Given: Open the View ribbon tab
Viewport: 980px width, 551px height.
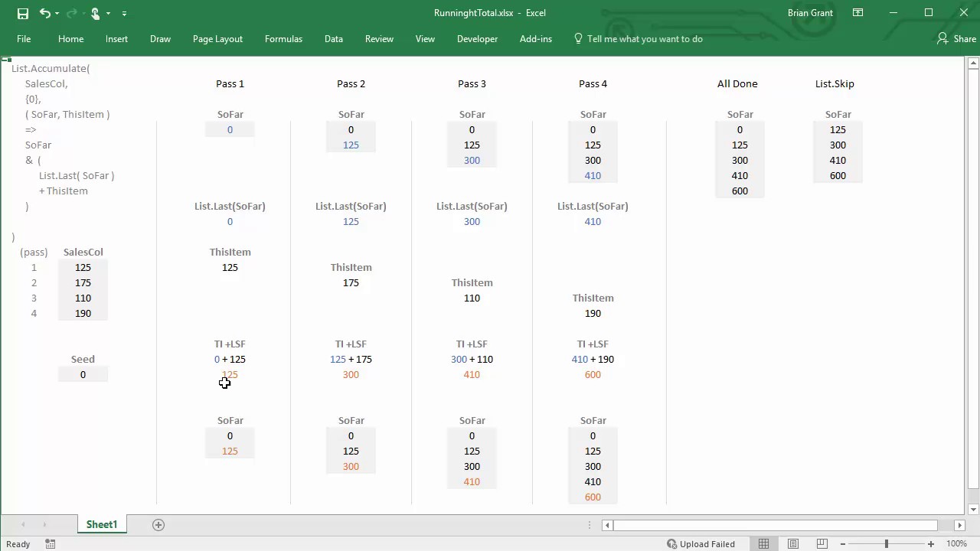Looking at the screenshot, I should coord(425,39).
